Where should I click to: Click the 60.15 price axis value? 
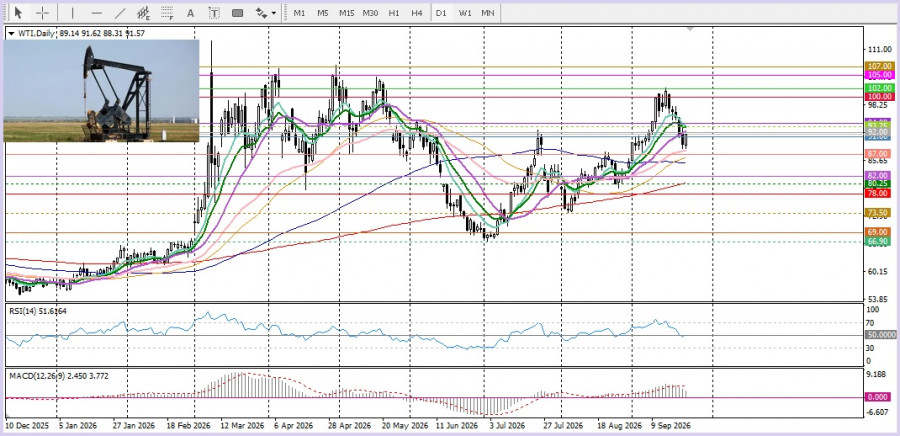point(879,271)
